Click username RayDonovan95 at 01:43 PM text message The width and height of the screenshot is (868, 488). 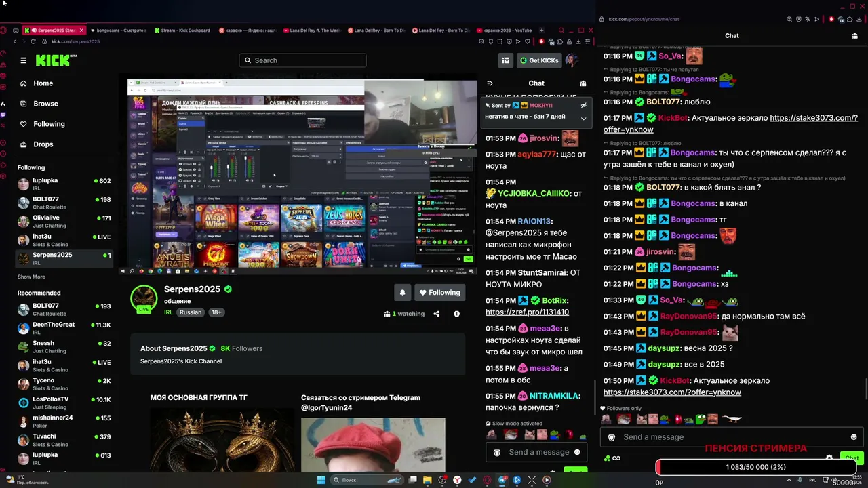(x=688, y=317)
